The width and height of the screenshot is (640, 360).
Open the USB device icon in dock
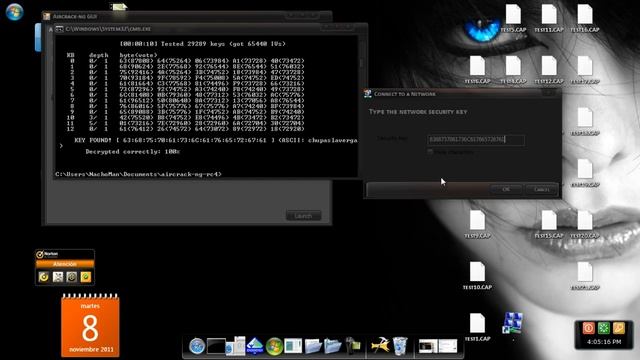tap(353, 345)
